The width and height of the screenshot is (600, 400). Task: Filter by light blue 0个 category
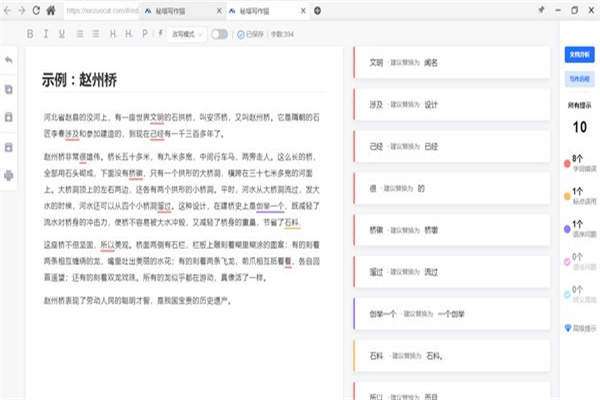tap(580, 294)
